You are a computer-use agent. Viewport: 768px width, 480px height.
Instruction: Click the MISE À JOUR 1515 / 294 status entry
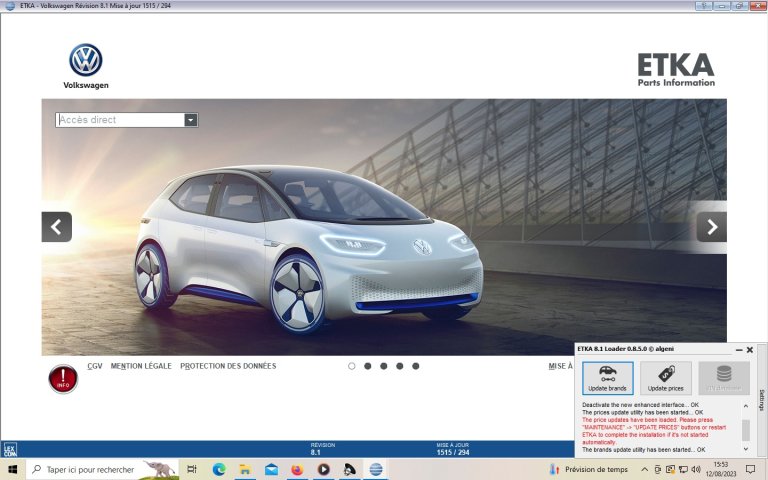[453, 449]
